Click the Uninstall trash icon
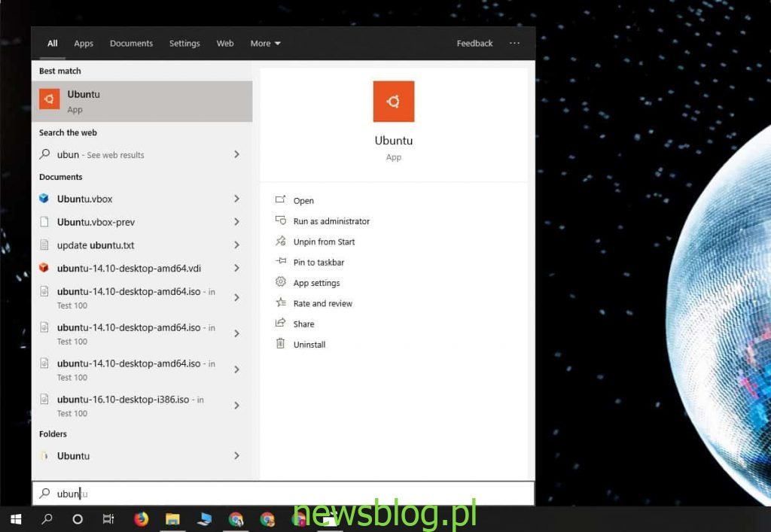The height and width of the screenshot is (532, 771). 280,344
